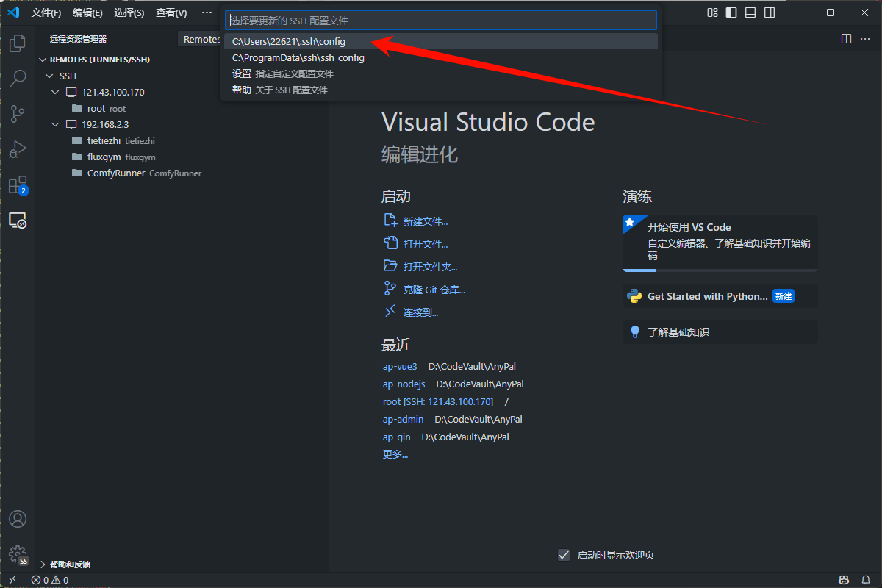The height and width of the screenshot is (588, 882).
Task: Uncheck the show welcome page on startup checkbox
Action: (x=564, y=555)
